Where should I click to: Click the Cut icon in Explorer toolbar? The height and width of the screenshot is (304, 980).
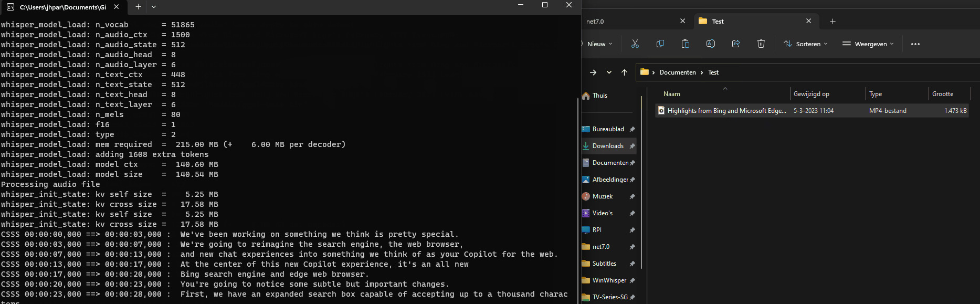click(x=635, y=44)
